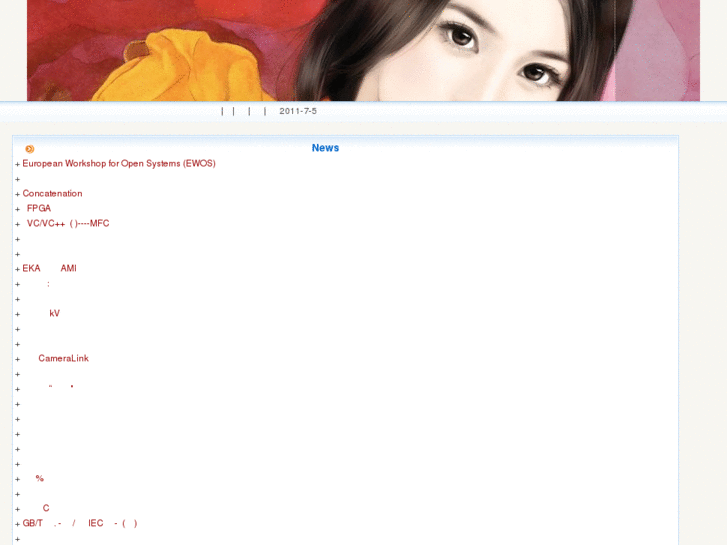
Task: Open the FPGA news link
Action: click(37, 208)
